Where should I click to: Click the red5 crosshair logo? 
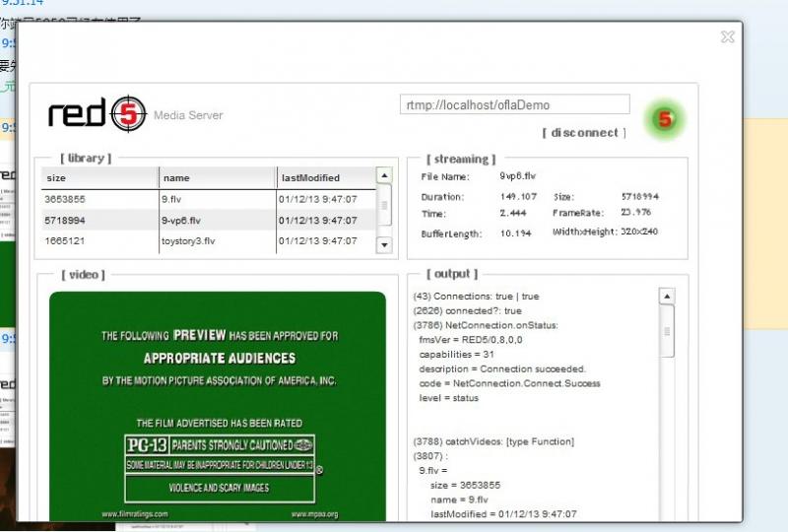pyautogui.click(x=128, y=113)
